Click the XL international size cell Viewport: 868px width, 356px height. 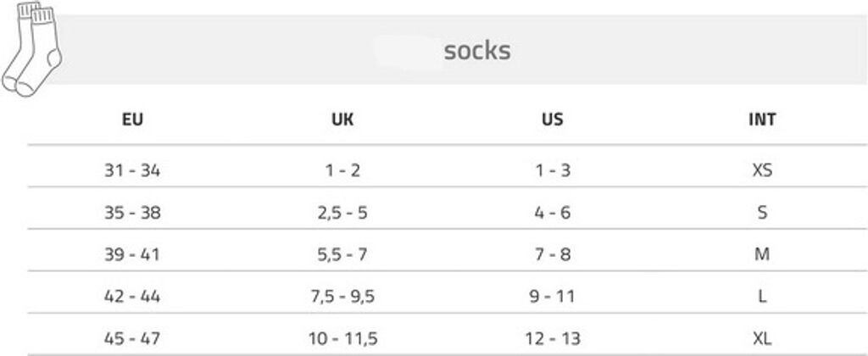[x=762, y=339]
